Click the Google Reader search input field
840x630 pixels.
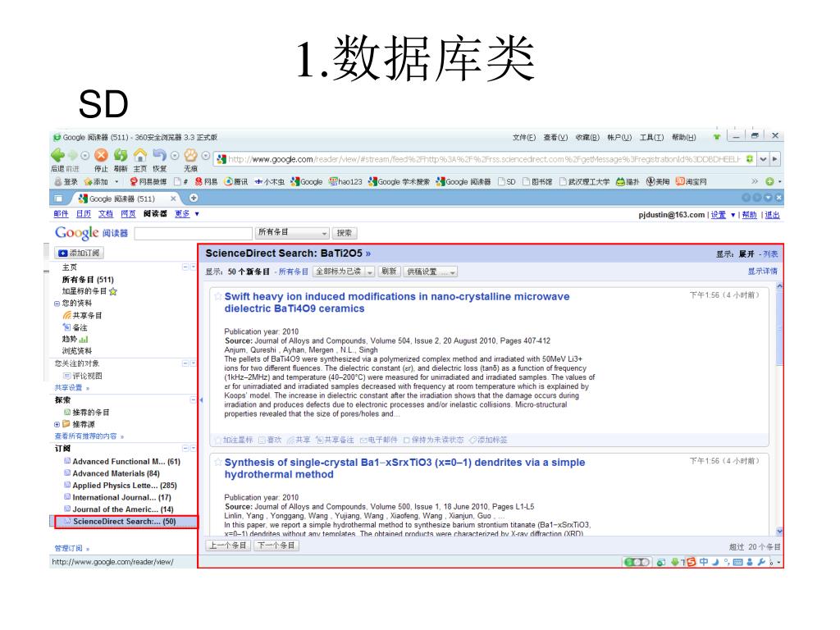click(x=193, y=234)
